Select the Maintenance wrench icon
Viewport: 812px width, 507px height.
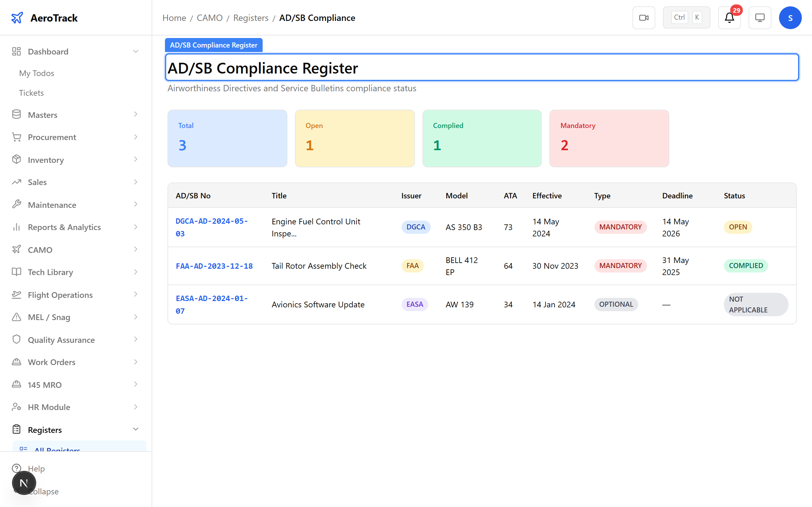click(16, 204)
